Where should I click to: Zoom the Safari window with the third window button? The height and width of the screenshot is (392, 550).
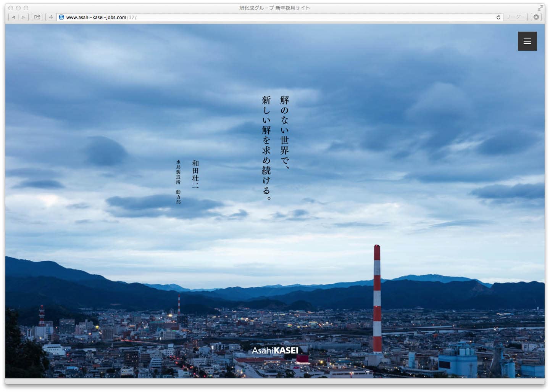pos(26,8)
